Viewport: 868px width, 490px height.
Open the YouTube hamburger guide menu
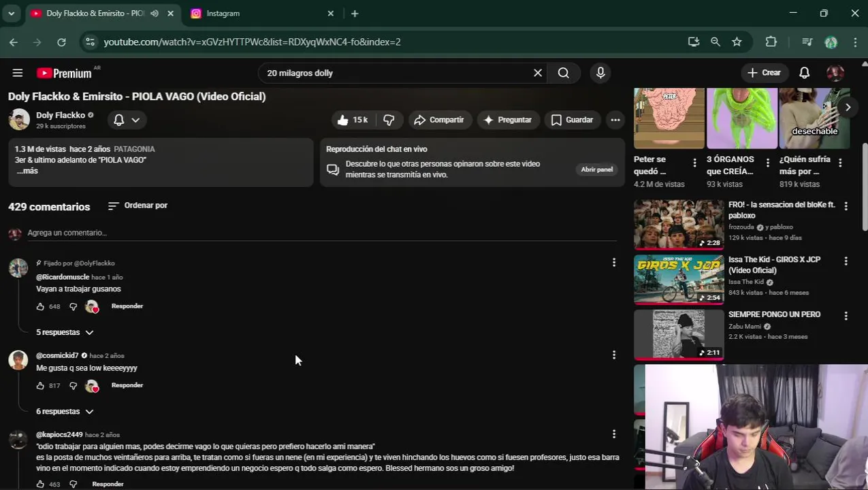coord(18,73)
